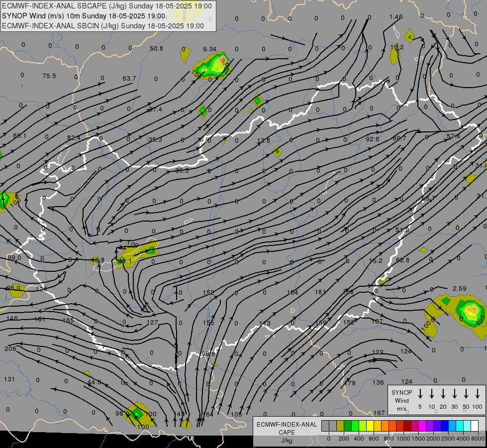Click the ECMWF-INDEX-ANAL CAPE legend title
Image resolution: width=487 pixels, height=448 pixels.
287,428
